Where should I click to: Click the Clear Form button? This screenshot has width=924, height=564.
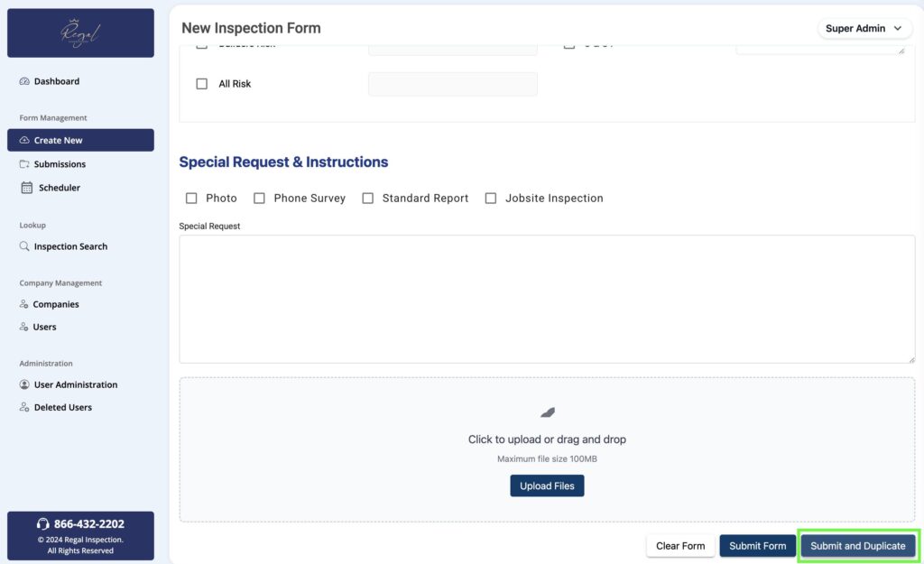point(680,546)
